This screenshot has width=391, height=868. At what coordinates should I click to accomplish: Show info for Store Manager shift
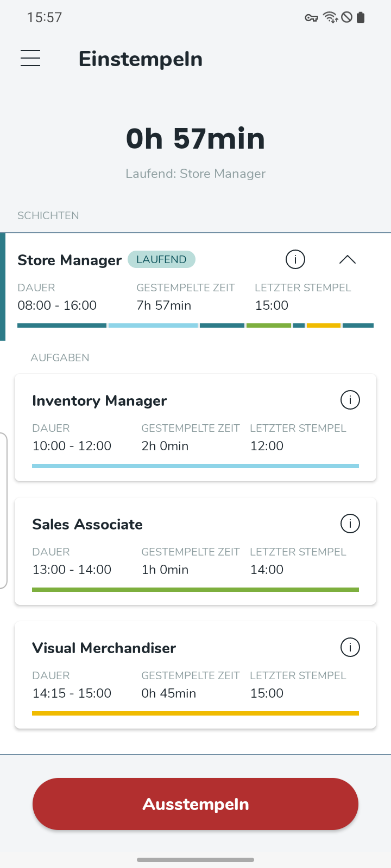[295, 259]
